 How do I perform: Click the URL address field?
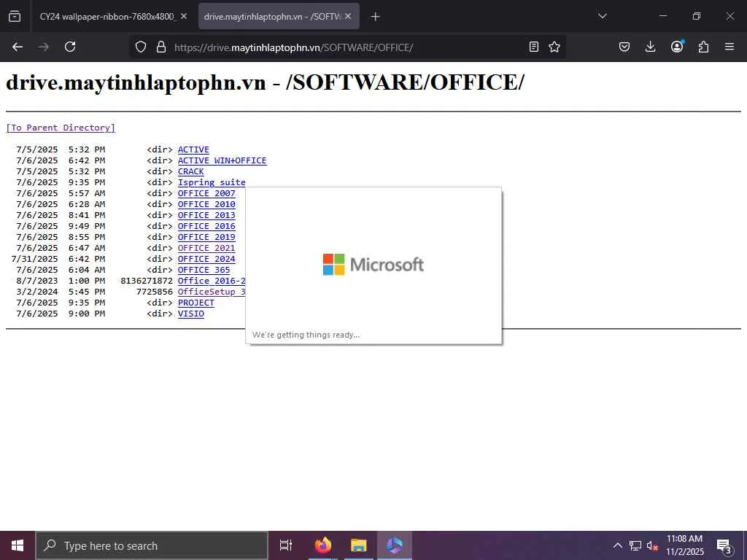coord(348,47)
